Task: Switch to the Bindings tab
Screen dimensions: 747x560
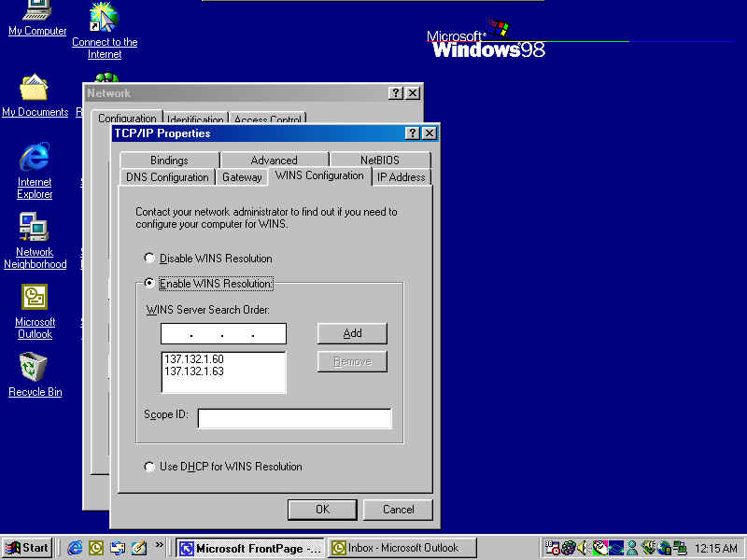Action: click(x=170, y=160)
